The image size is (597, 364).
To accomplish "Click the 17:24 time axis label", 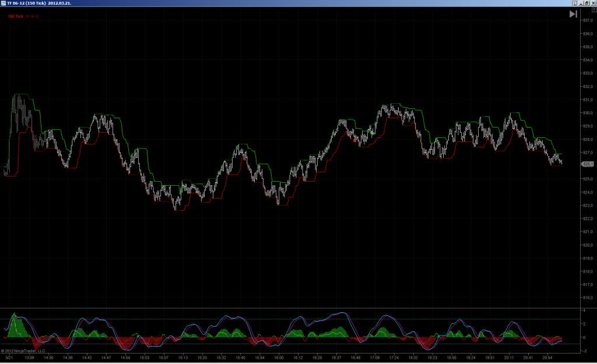I will click(x=394, y=358).
